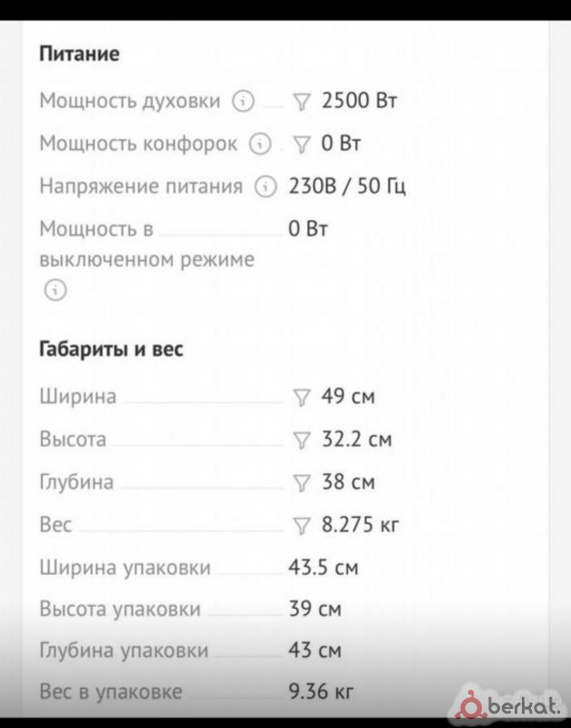571x728 pixels.
Task: Apply filter for width 49 см
Action: pyautogui.click(x=301, y=397)
